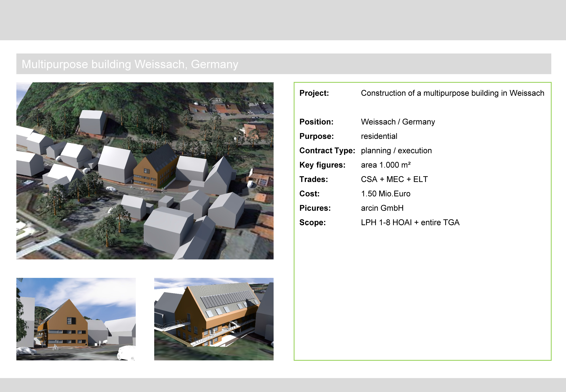Select the 'arcin GmbH' value

point(382,208)
